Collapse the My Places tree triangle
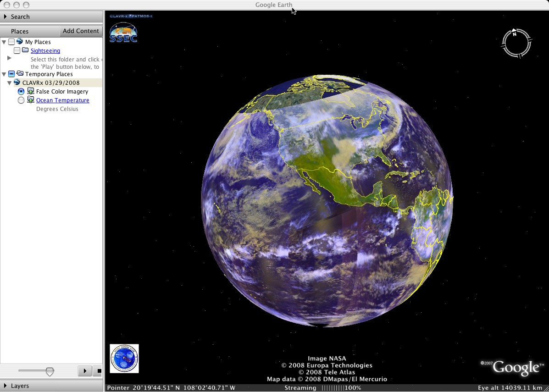 [4, 42]
